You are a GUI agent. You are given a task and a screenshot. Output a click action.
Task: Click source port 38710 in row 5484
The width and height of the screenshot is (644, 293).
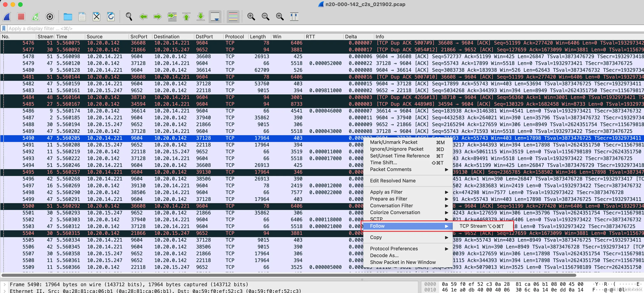tap(138, 97)
